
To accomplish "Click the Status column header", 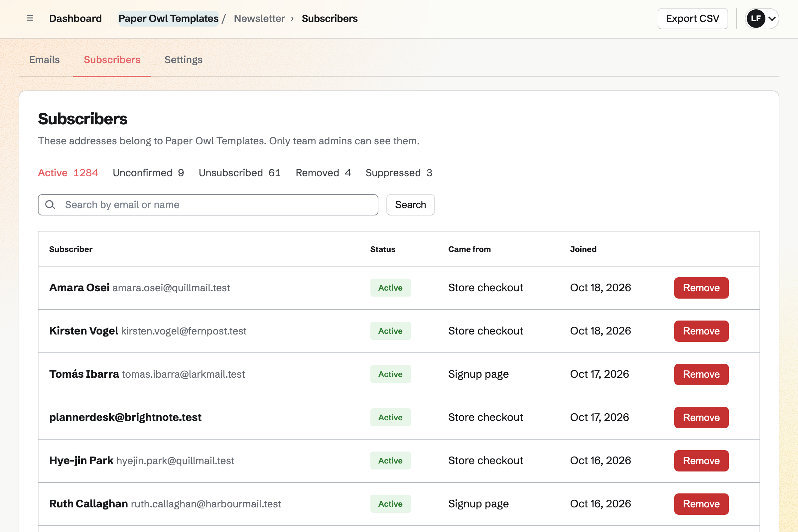I will click(x=382, y=249).
